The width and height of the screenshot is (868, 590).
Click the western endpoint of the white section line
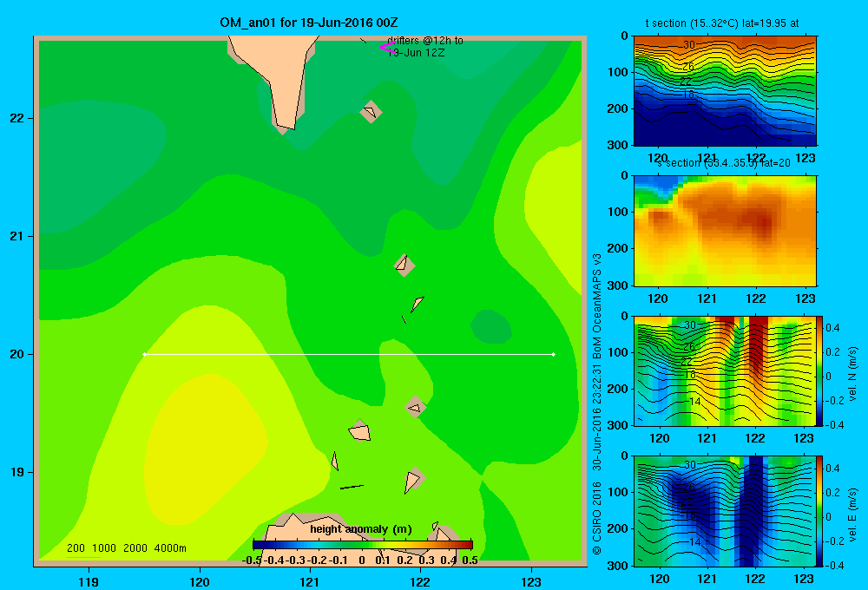click(144, 354)
